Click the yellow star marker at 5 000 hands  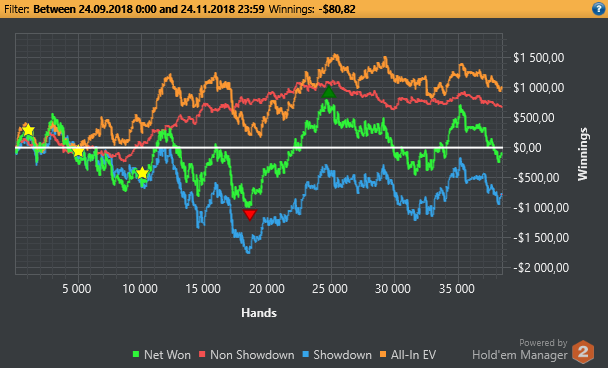point(78,151)
